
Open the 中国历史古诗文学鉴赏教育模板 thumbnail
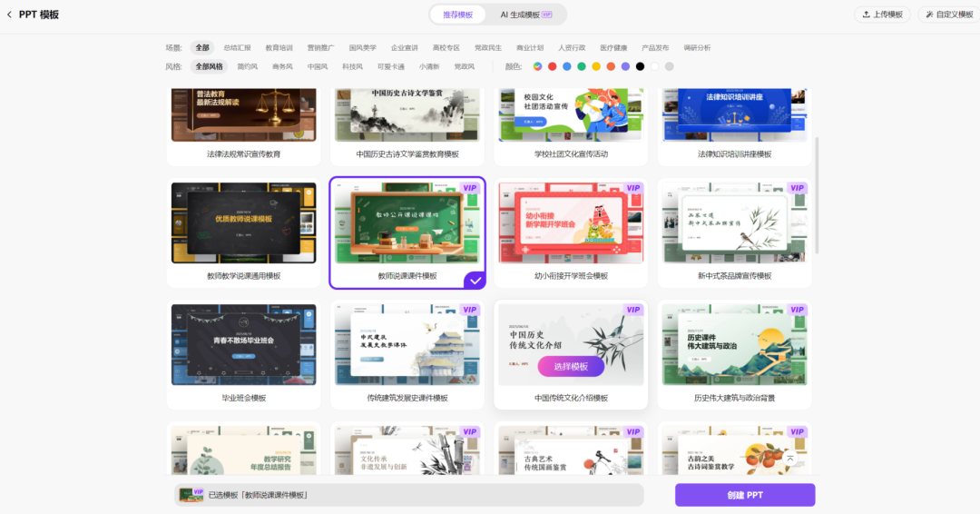click(x=407, y=114)
